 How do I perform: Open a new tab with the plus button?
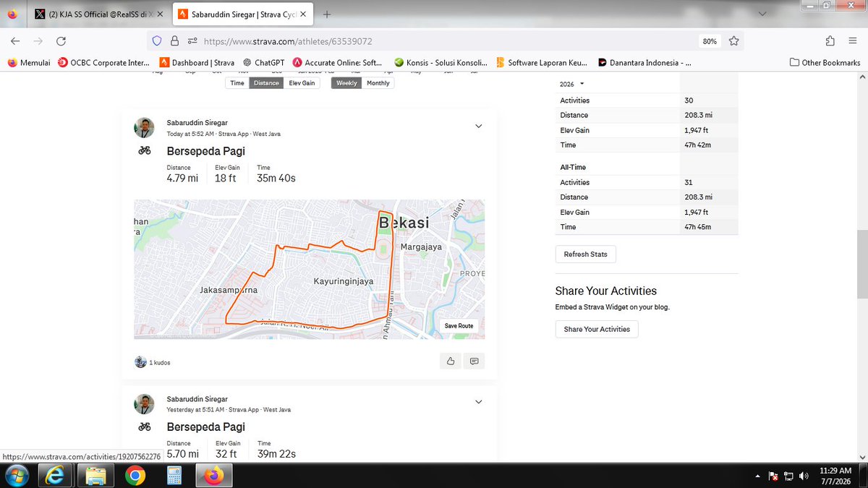327,14
